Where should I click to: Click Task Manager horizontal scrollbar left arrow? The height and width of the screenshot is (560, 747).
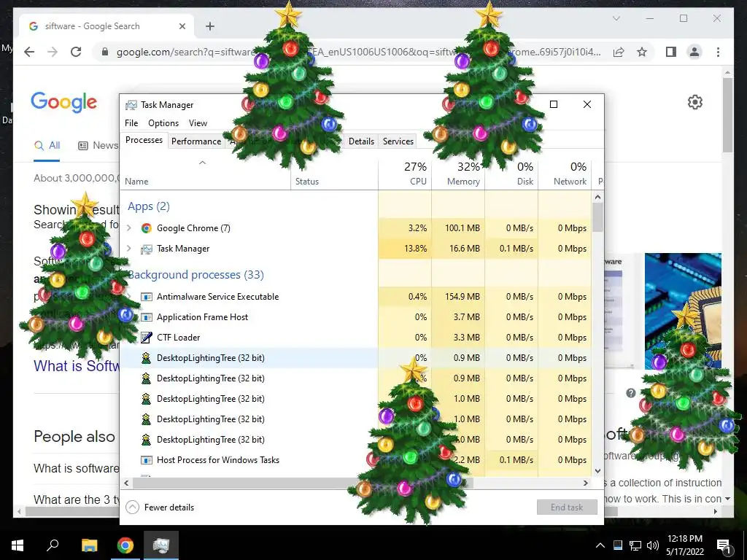click(x=126, y=483)
